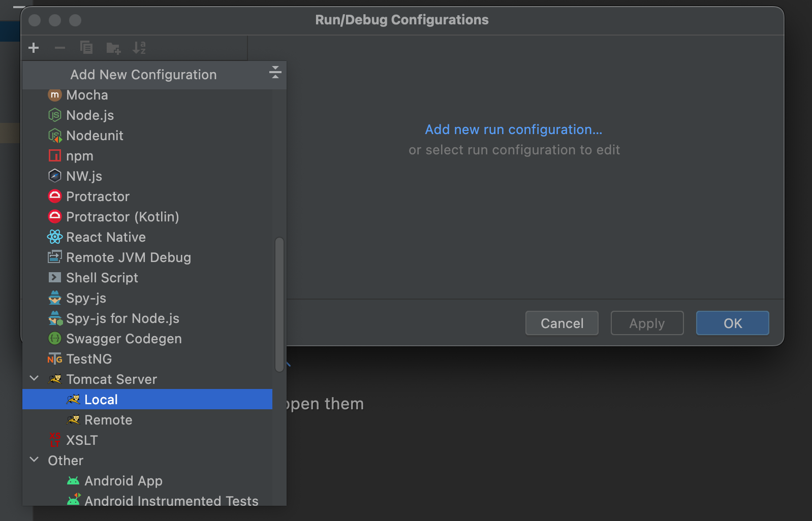Viewport: 812px width, 521px height.
Task: Click the NW.js compass icon
Action: pyautogui.click(x=55, y=176)
